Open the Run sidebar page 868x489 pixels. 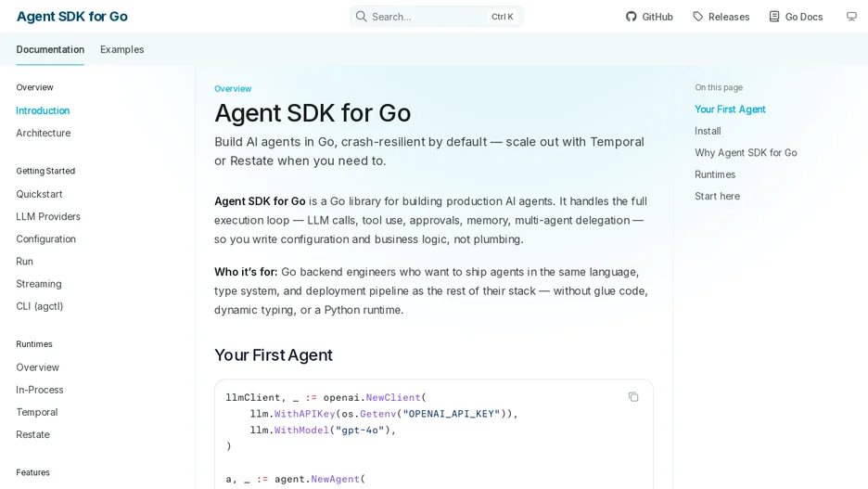pyautogui.click(x=24, y=262)
